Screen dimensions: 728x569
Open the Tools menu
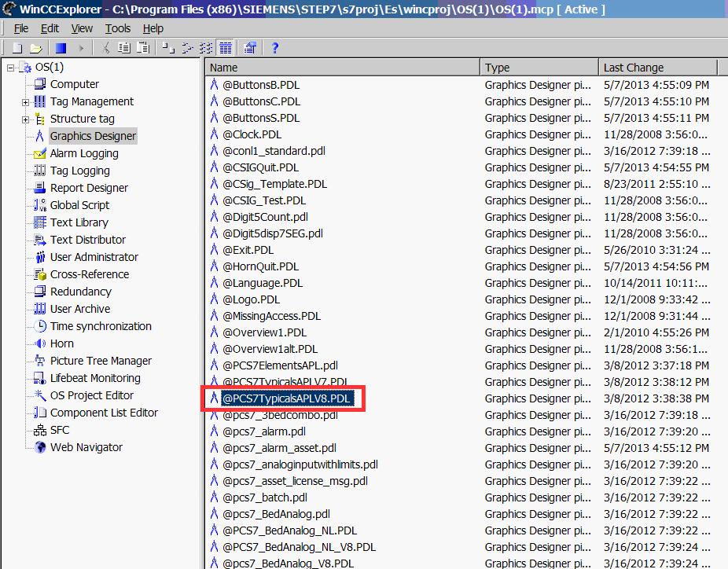point(118,29)
